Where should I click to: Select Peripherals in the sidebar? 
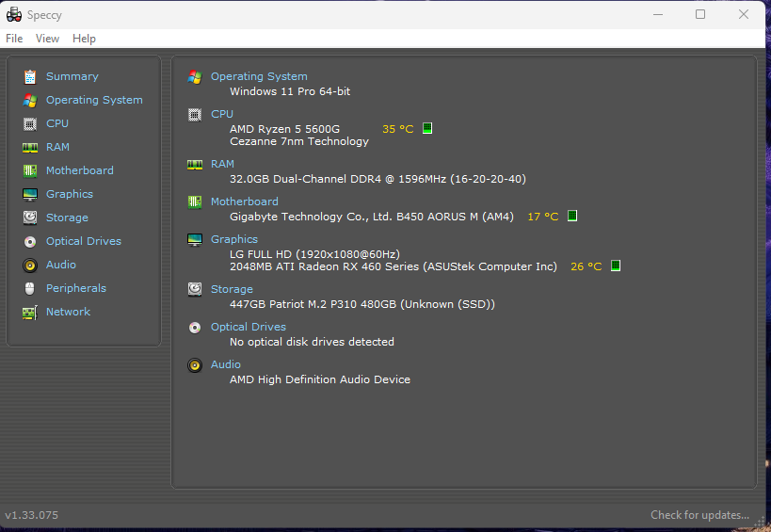[x=76, y=289]
